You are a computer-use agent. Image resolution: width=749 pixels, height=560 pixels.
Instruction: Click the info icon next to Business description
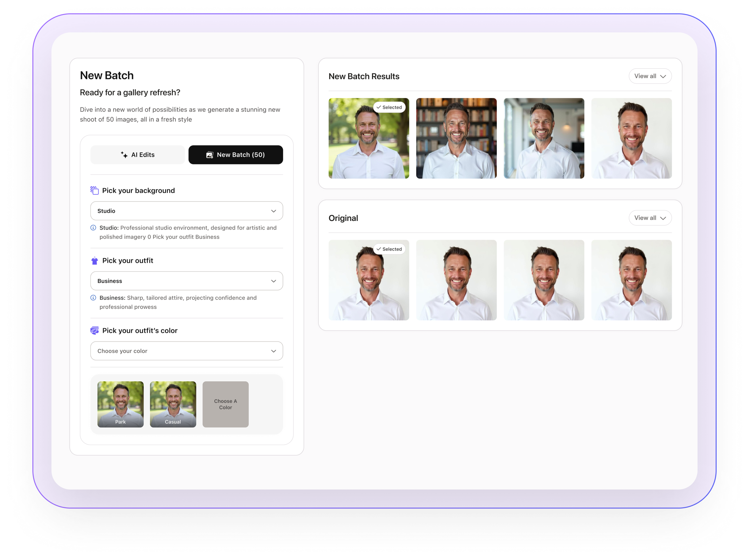pos(93,298)
